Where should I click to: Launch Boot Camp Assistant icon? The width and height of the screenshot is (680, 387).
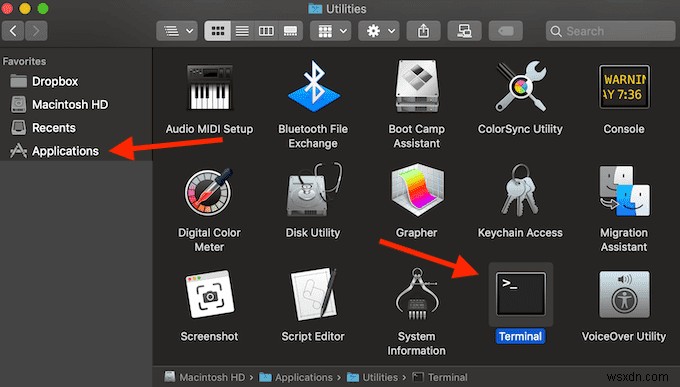(417, 87)
